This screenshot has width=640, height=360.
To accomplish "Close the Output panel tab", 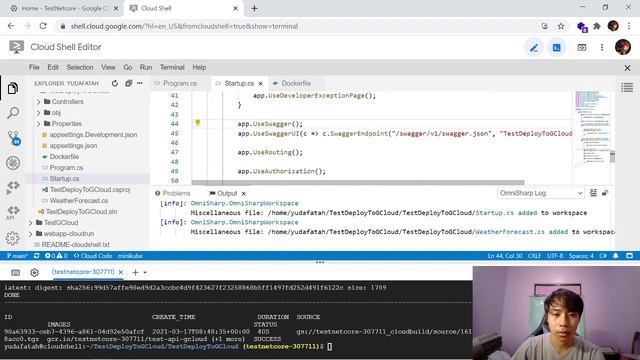I will [x=243, y=193].
